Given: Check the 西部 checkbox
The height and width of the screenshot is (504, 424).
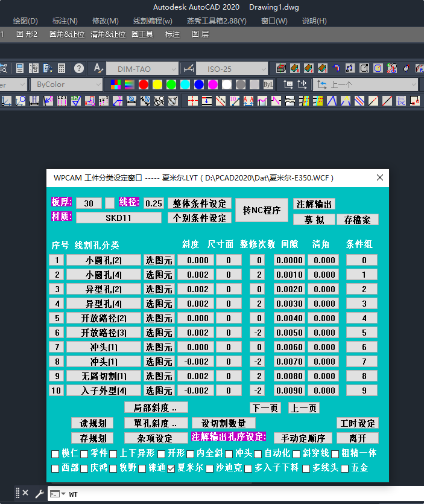Looking at the screenshot, I should pyautogui.click(x=55, y=468).
